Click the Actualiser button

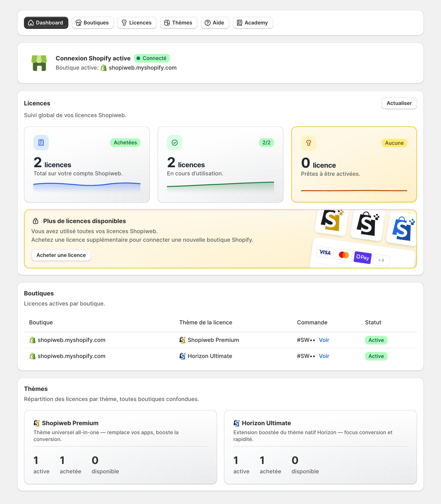click(399, 103)
